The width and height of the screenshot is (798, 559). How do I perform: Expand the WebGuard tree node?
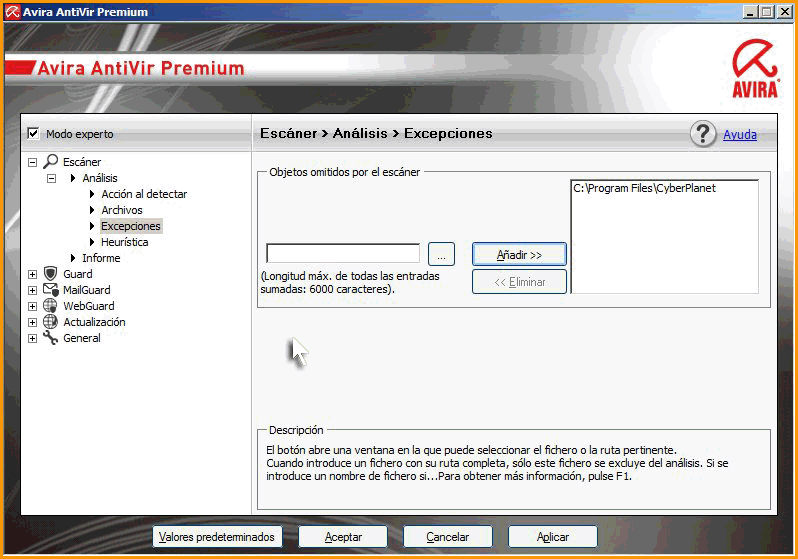pyautogui.click(x=33, y=306)
